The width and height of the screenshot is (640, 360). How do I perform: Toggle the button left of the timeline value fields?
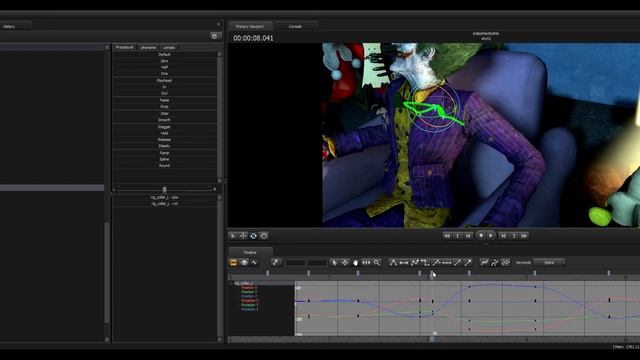(276, 263)
